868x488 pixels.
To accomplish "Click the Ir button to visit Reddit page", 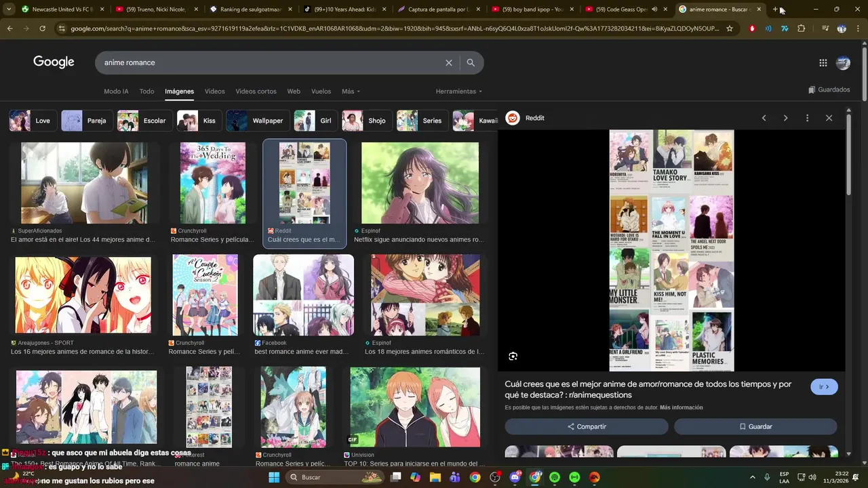I will pos(824,387).
